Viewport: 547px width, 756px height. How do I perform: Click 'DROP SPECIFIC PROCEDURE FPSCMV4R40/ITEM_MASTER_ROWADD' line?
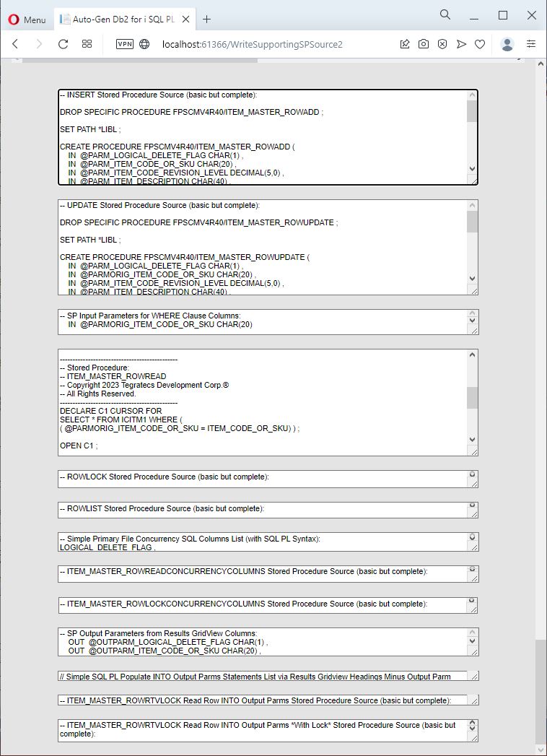(x=192, y=112)
